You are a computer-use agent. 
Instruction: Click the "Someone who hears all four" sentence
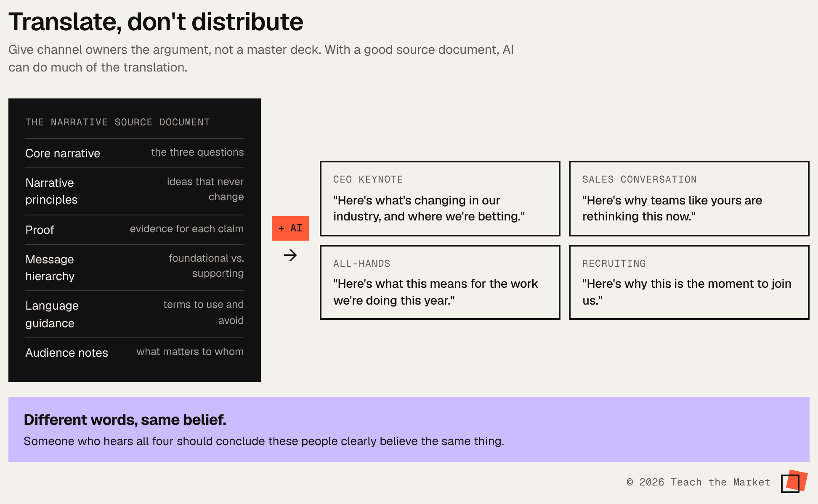[x=264, y=441]
